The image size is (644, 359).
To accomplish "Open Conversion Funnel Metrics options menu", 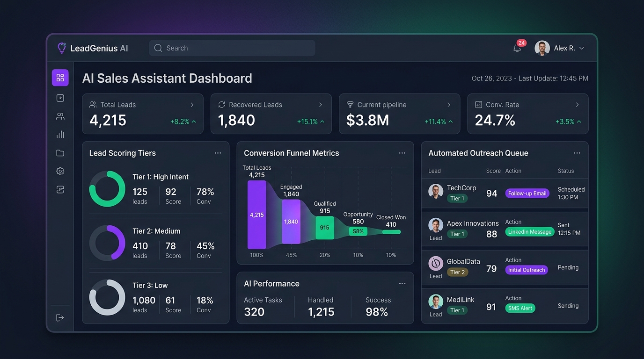I will point(402,153).
